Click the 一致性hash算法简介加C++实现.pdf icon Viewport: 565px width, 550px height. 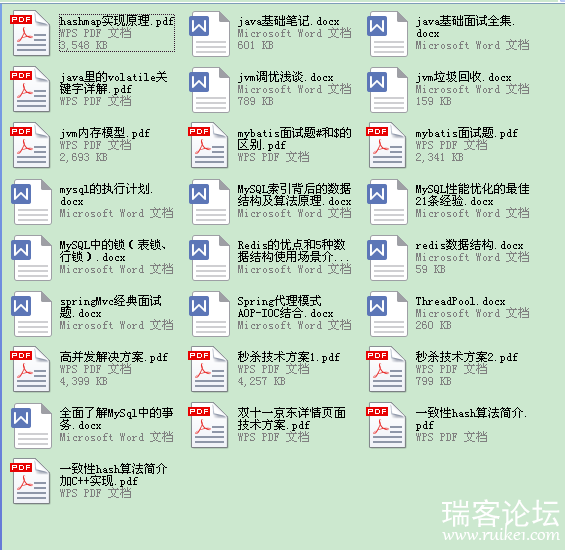[30, 481]
